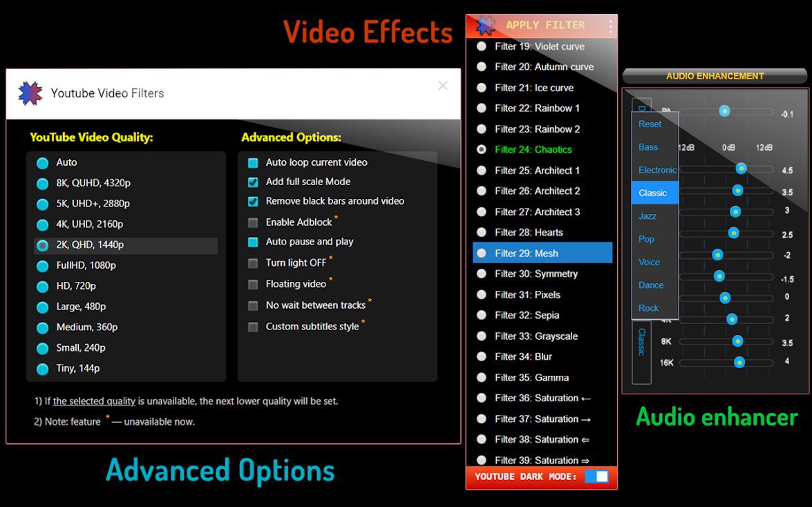Open the vertical Classic preset dropdown
Viewport: 812px width, 507px height.
click(641, 352)
